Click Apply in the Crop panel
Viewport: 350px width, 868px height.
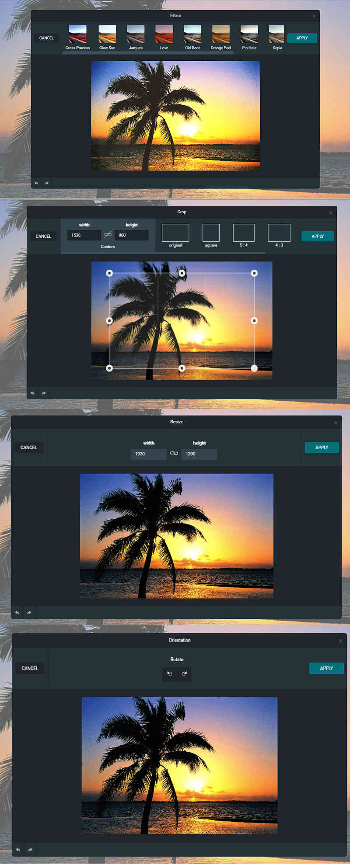pos(318,236)
